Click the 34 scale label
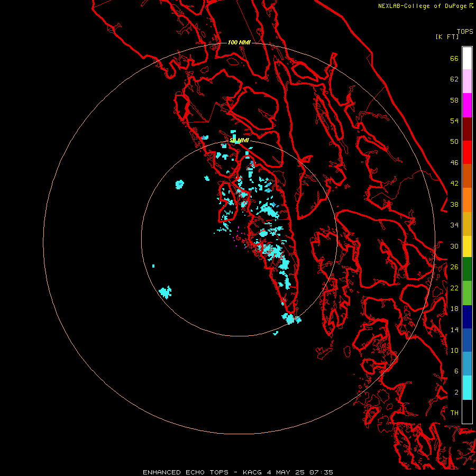The width and height of the screenshot is (476, 476). click(454, 225)
